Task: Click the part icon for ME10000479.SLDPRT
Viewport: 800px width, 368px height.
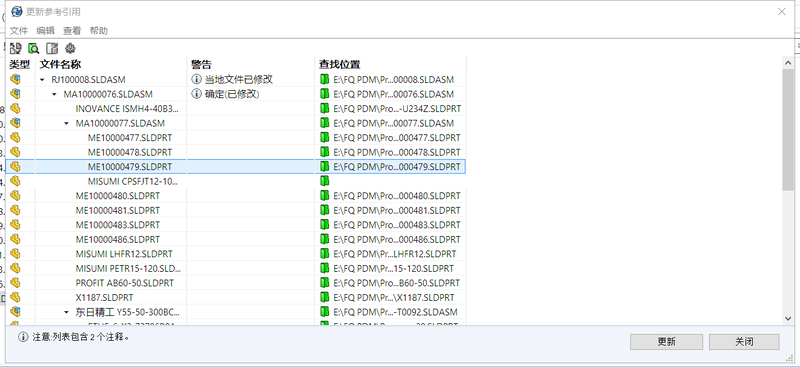Action: click(x=15, y=166)
